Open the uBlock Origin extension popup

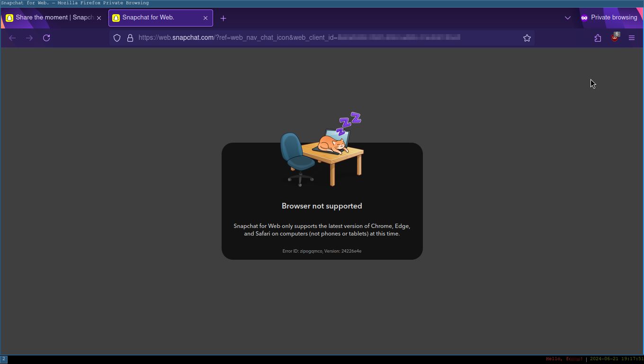click(x=615, y=37)
